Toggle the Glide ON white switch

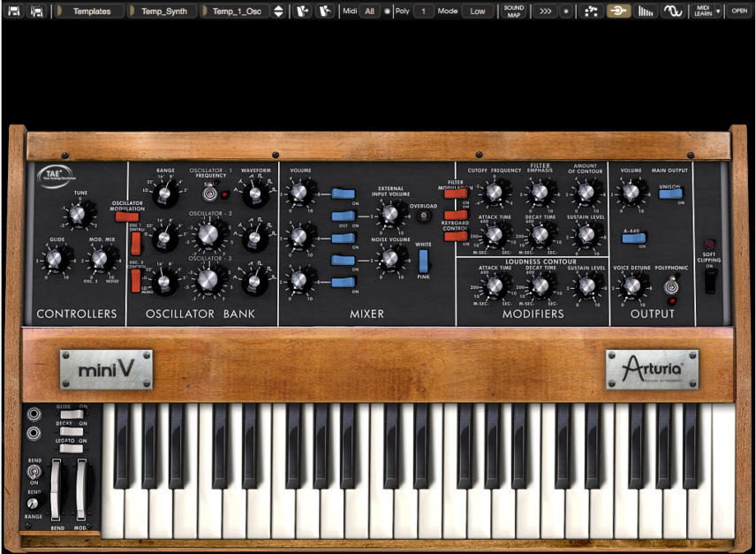pos(72,414)
